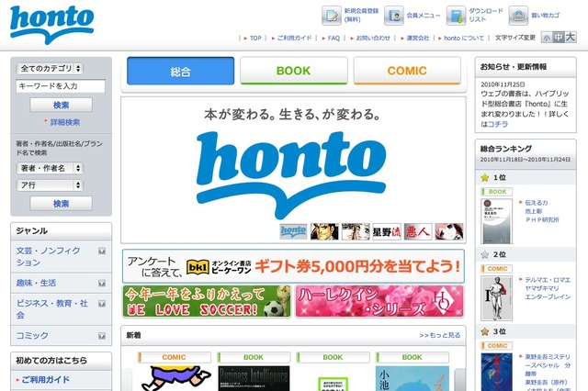Open the FAQ link

[x=334, y=38]
